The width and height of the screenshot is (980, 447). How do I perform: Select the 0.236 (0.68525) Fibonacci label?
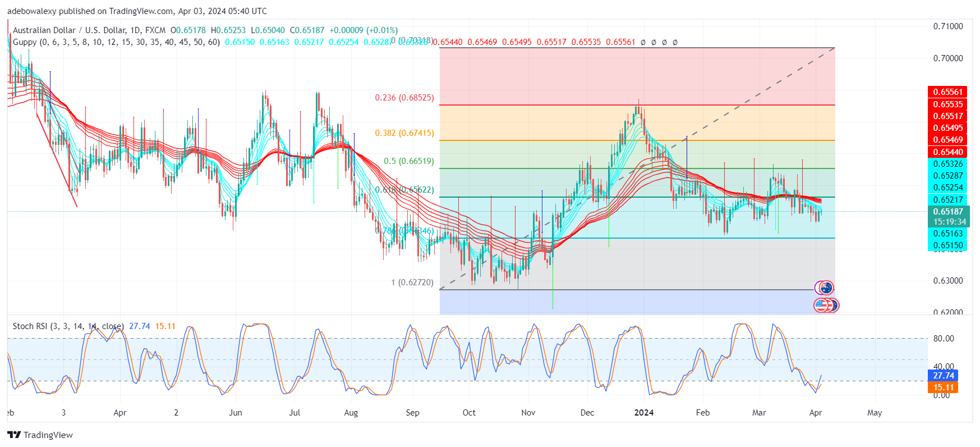click(404, 98)
